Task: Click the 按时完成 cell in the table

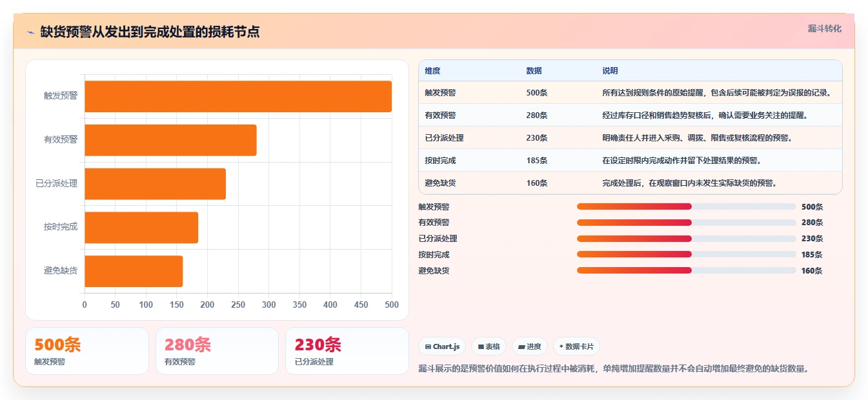Action: point(440,161)
